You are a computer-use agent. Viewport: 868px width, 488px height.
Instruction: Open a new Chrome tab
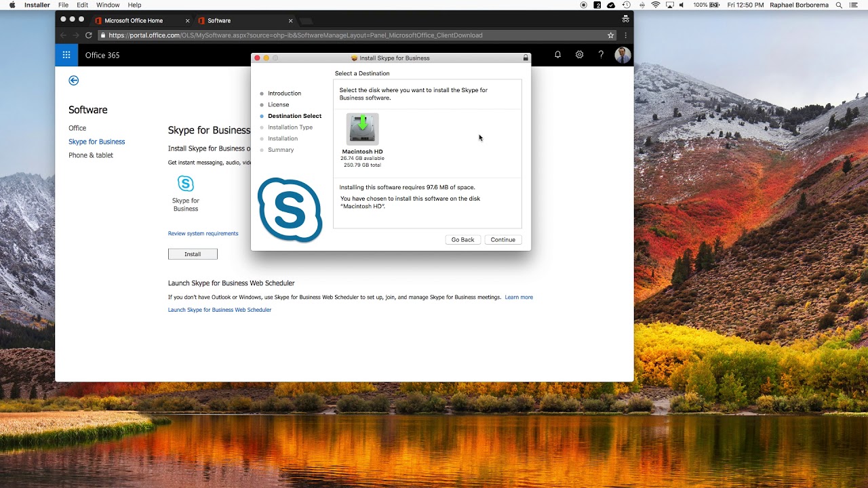pos(306,21)
